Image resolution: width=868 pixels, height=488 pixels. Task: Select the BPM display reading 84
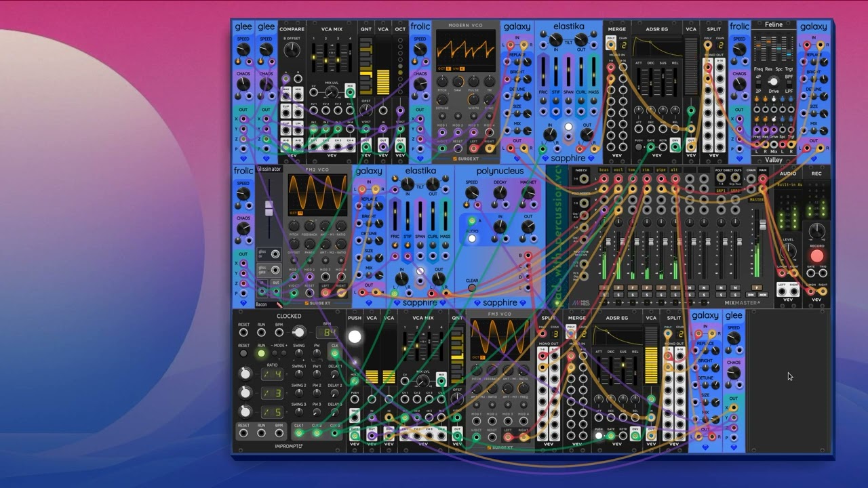click(328, 332)
